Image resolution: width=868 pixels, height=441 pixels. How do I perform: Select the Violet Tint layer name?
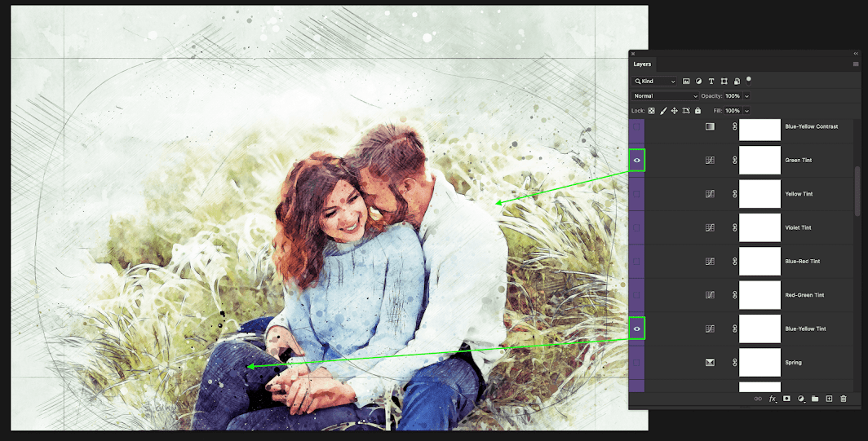(798, 228)
